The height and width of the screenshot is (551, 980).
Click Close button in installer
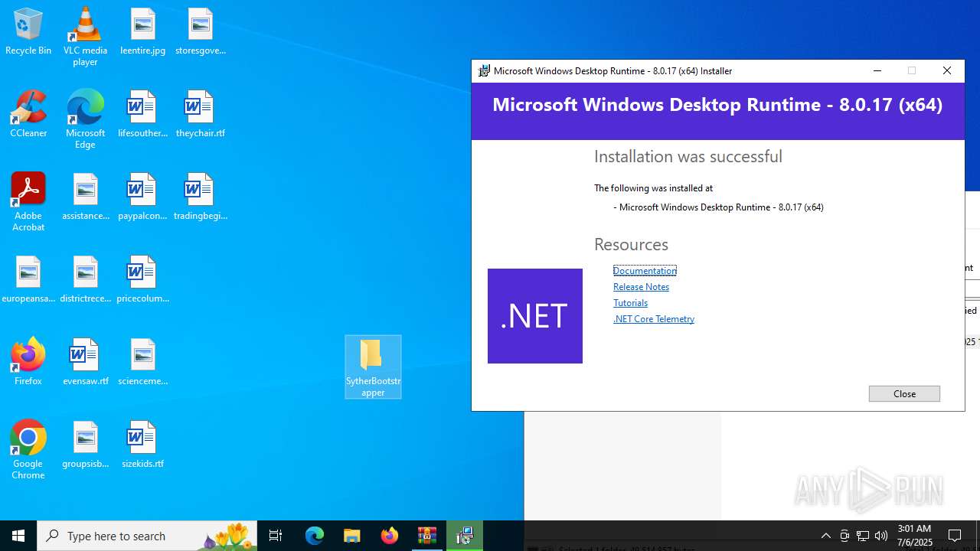[904, 393]
